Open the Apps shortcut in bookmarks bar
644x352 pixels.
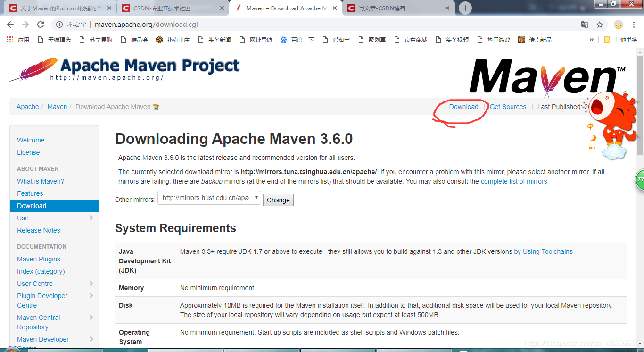[x=18, y=40]
